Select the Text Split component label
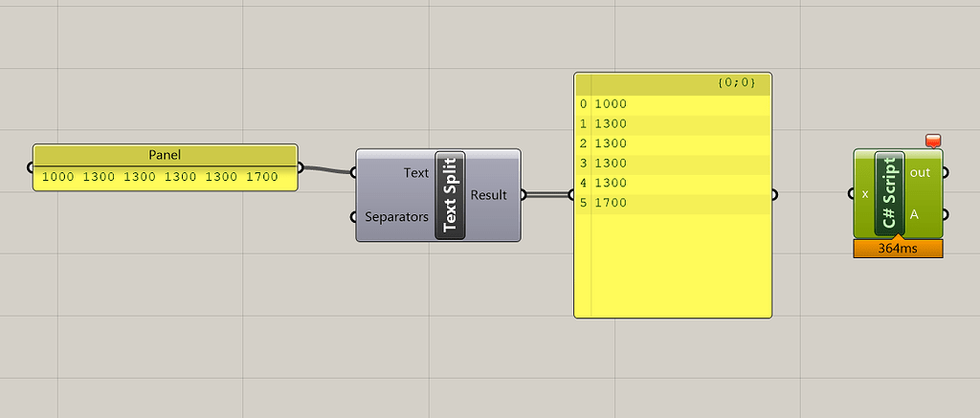 (450, 194)
